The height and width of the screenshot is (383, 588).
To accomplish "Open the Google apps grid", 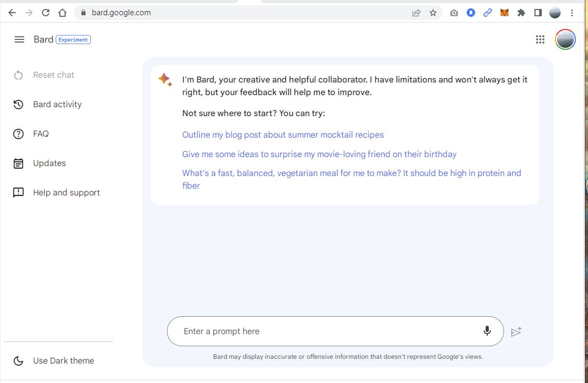I will tap(540, 39).
